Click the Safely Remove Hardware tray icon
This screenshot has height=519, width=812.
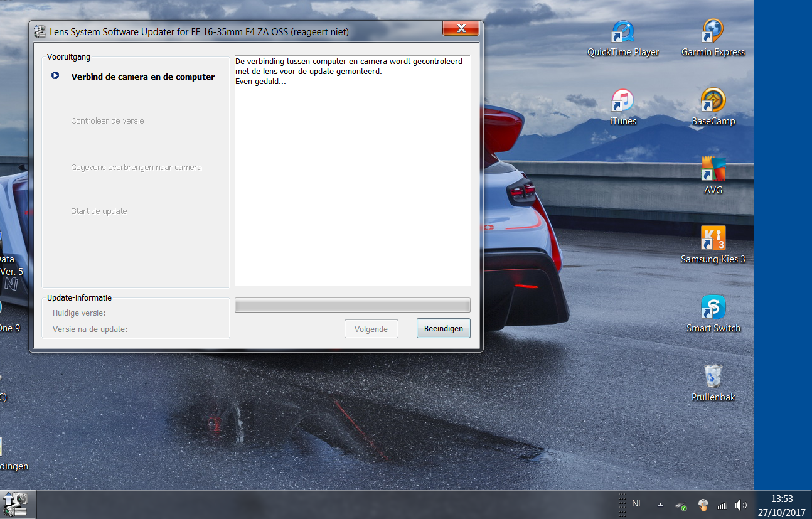click(681, 505)
